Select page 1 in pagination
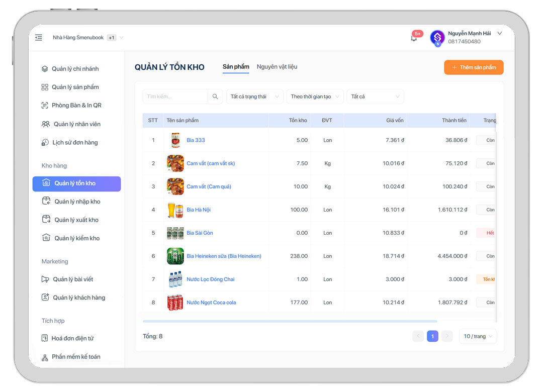 [432, 336]
